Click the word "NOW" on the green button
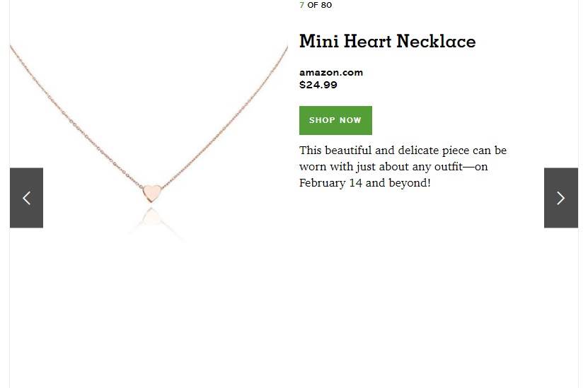This screenshot has height=388, width=588. click(x=350, y=120)
